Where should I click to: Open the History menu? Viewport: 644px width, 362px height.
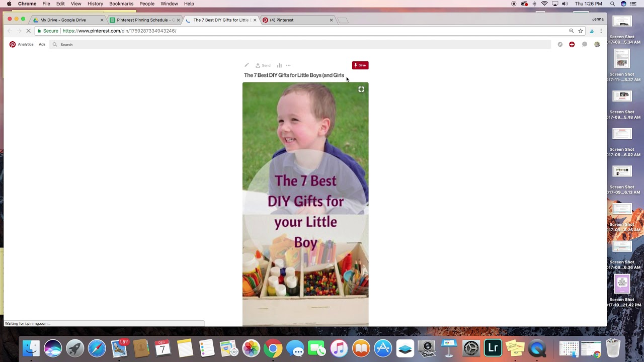95,4
